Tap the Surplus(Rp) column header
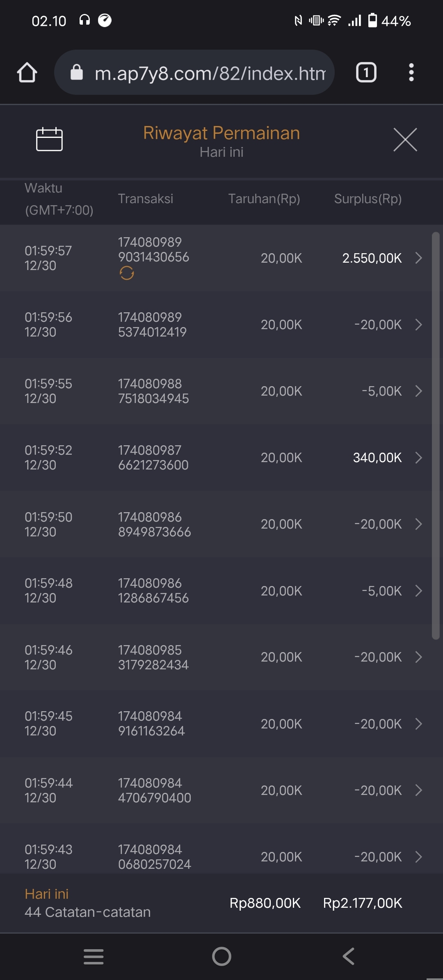Image resolution: width=443 pixels, height=980 pixels. pyautogui.click(x=368, y=199)
